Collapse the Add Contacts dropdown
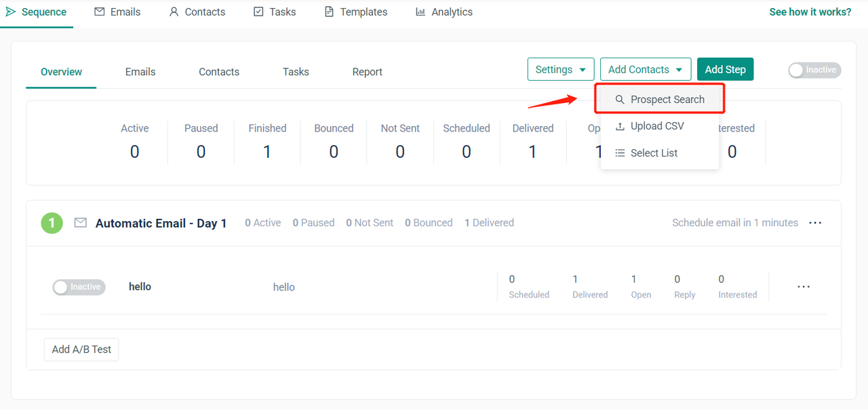 [x=645, y=69]
